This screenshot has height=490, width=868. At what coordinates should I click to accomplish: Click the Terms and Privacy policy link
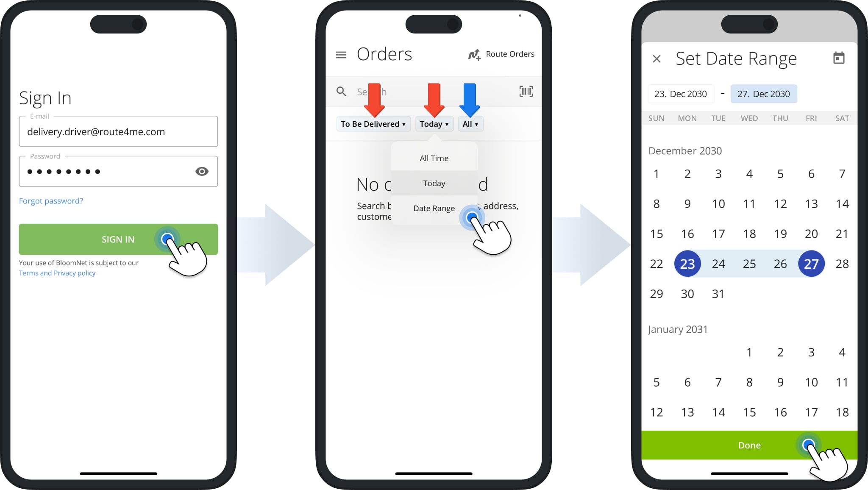click(x=57, y=273)
